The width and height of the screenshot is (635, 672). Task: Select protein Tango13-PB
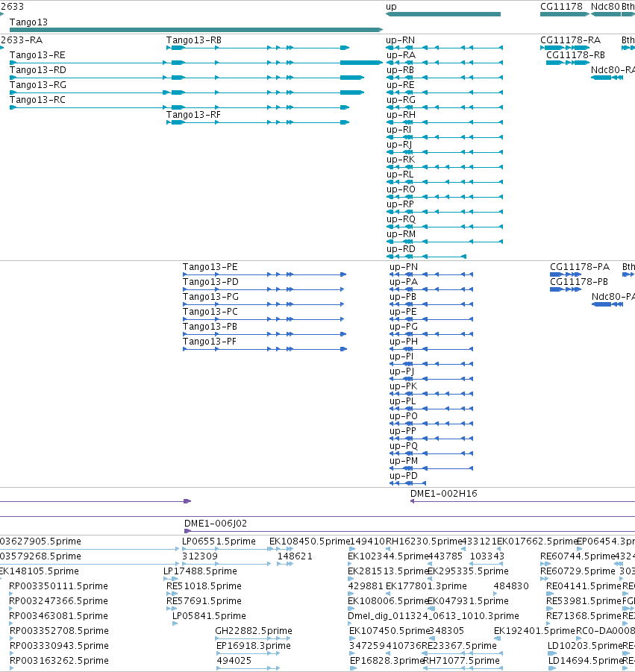point(265,334)
